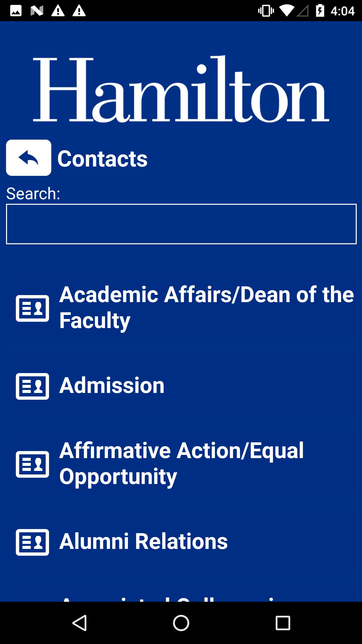Open the picture notification icon in status bar

[16, 11]
